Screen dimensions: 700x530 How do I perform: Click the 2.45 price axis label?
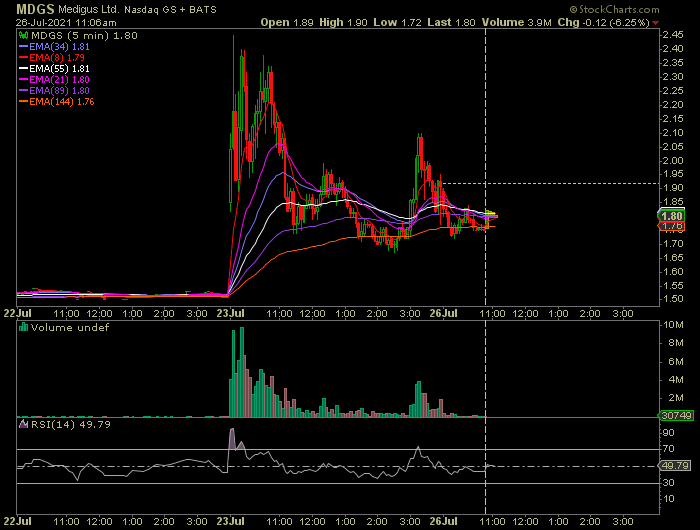(673, 35)
